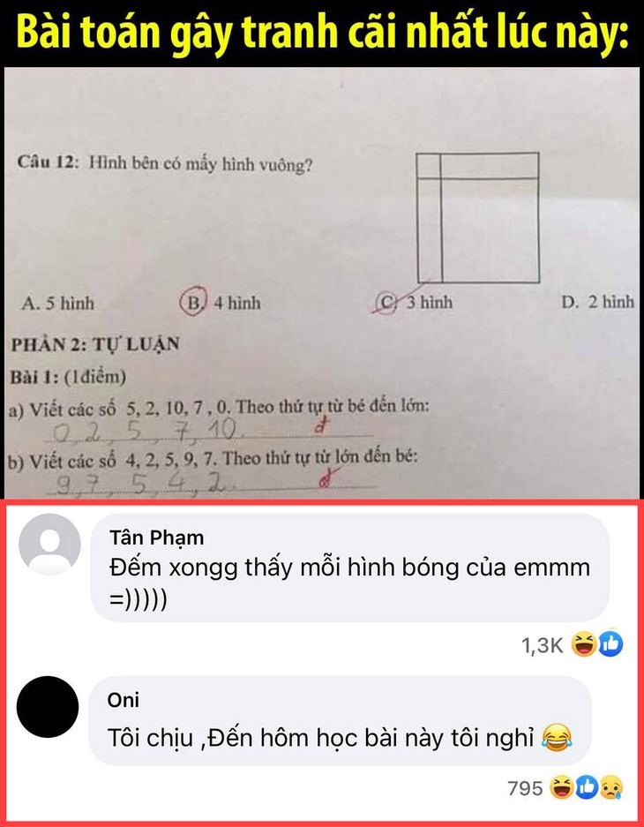
Task: Click the PHẦN 2: TỰ LUẬN heading
Action: click(95, 344)
